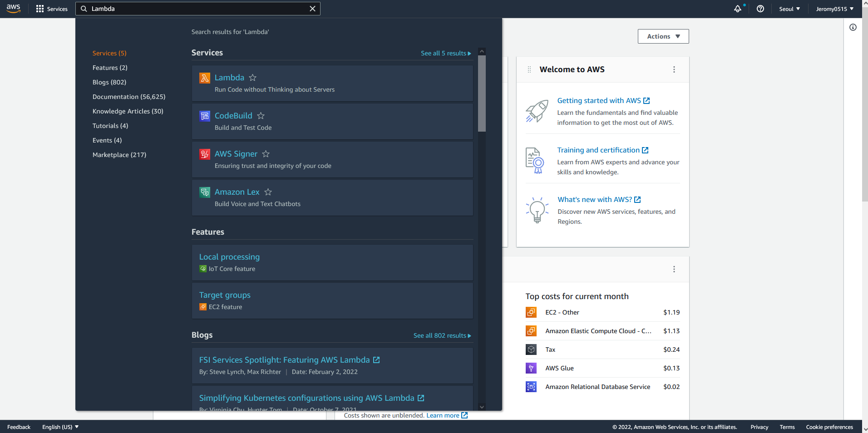This screenshot has height=433, width=868.
Task: Open the Seoul region dropdown
Action: point(789,9)
